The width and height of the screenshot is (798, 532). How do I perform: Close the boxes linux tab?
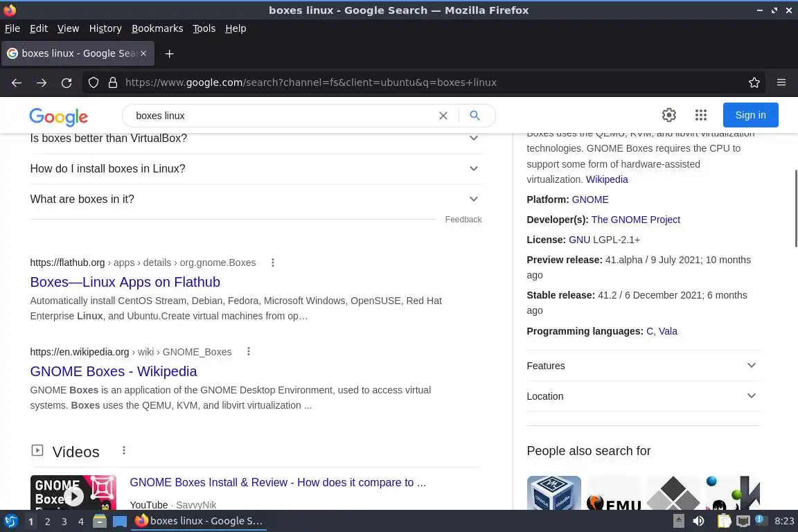pyautogui.click(x=143, y=53)
